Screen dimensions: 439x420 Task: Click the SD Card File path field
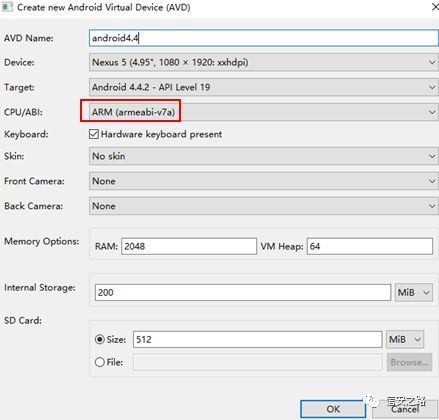click(x=257, y=362)
